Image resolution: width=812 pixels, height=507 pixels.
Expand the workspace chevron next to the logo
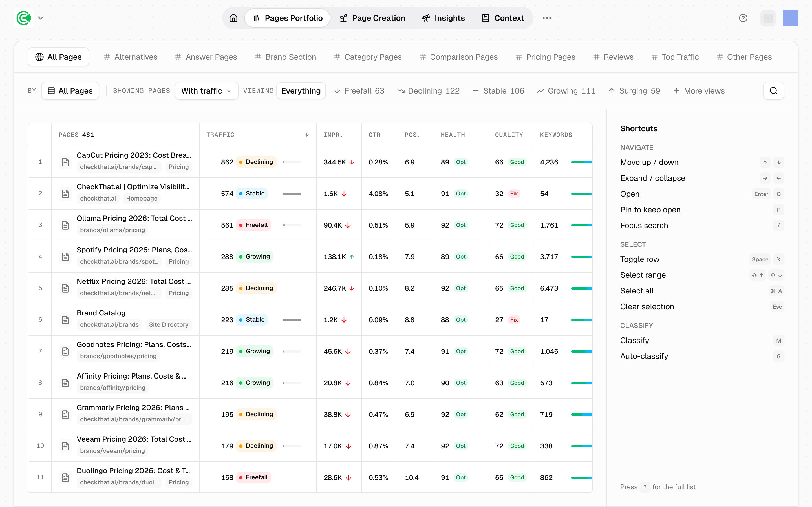coord(41,18)
